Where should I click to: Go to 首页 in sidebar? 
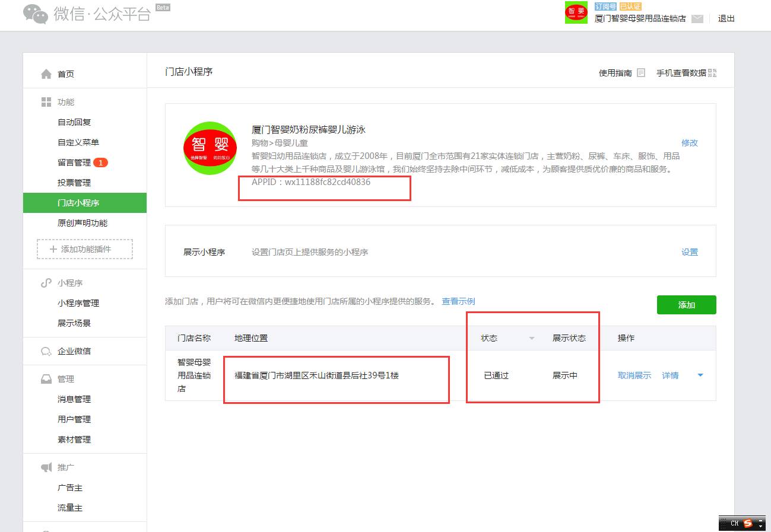[x=66, y=74]
